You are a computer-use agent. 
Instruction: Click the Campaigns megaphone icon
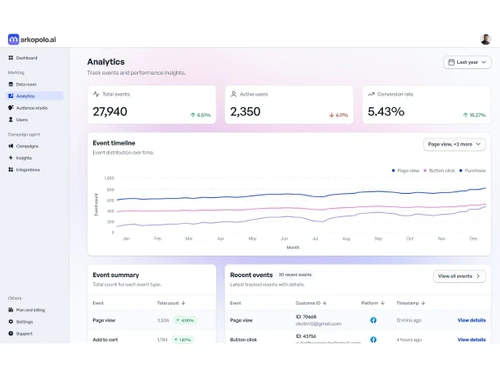[11, 146]
